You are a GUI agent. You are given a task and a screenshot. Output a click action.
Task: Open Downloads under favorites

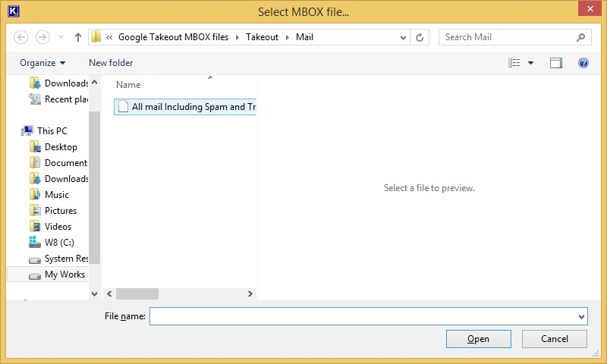(58, 83)
